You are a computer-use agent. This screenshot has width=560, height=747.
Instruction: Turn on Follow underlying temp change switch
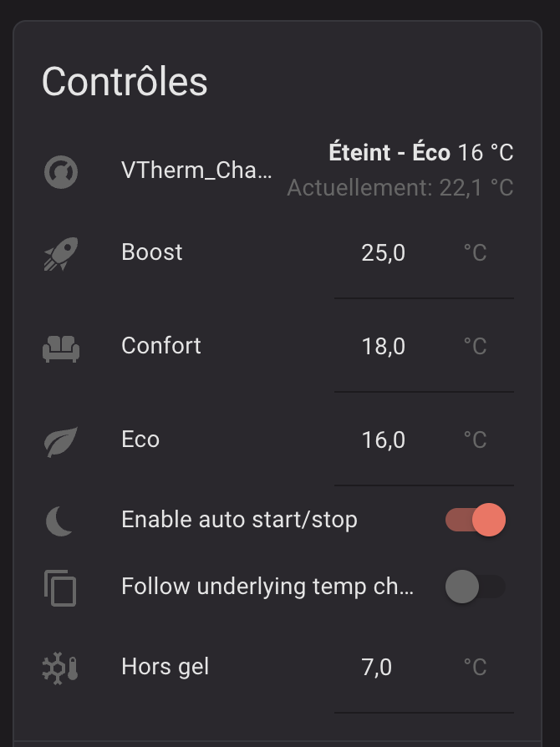pyautogui.click(x=476, y=587)
